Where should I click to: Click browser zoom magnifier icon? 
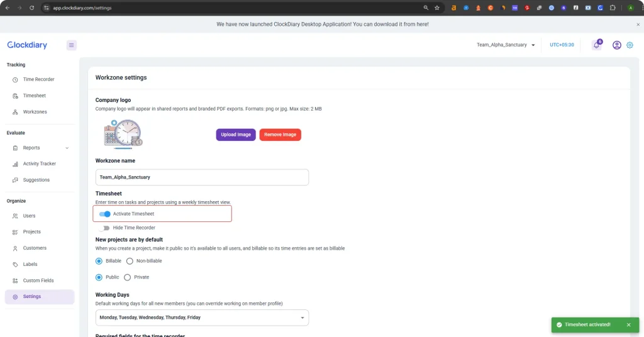click(426, 8)
